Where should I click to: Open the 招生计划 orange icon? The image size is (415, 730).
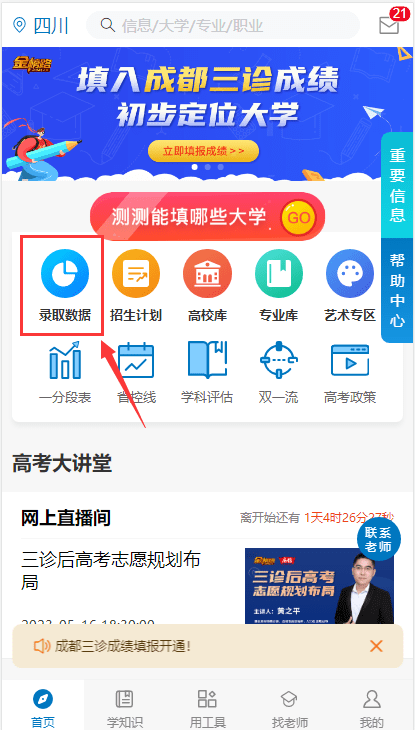[136, 273]
